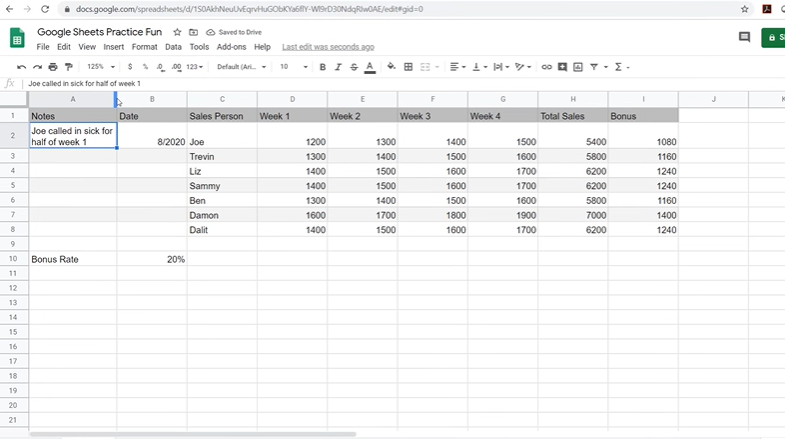The height and width of the screenshot is (439, 785).
Task: Select the Paint format tool
Action: (69, 67)
